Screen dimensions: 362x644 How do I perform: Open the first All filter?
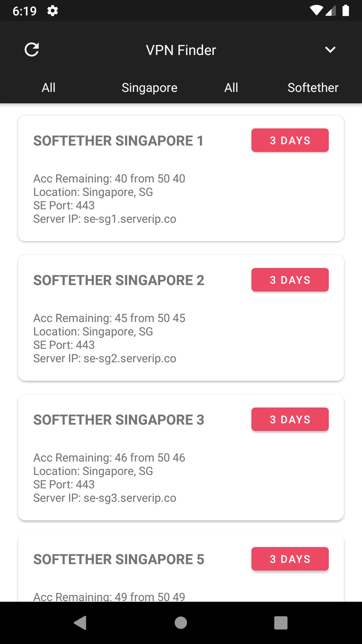[49, 88]
